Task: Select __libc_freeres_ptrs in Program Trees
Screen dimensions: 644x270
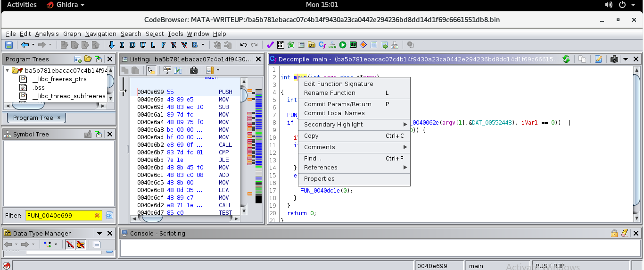Action: tap(59, 79)
